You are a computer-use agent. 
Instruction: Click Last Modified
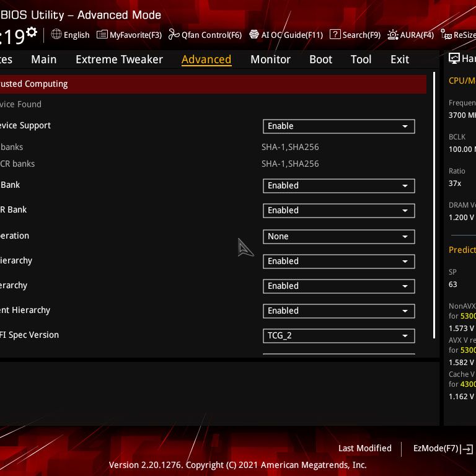click(365, 448)
